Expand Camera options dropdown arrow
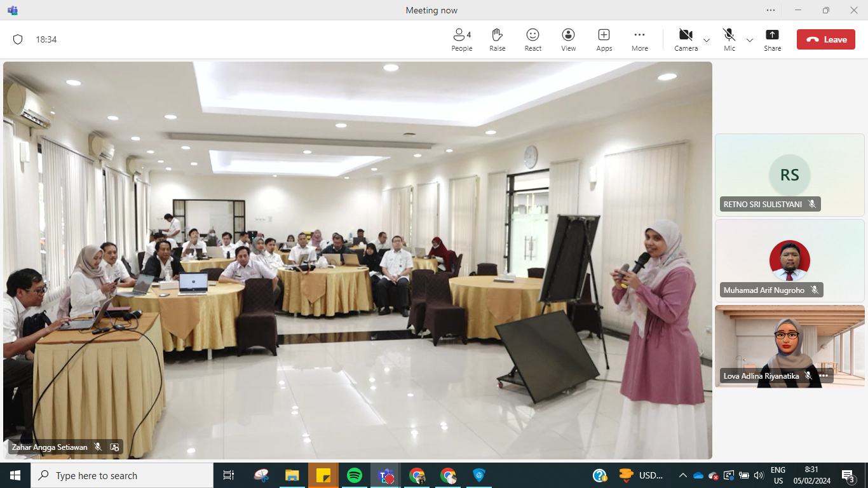Image resolution: width=868 pixels, height=488 pixels. click(706, 40)
